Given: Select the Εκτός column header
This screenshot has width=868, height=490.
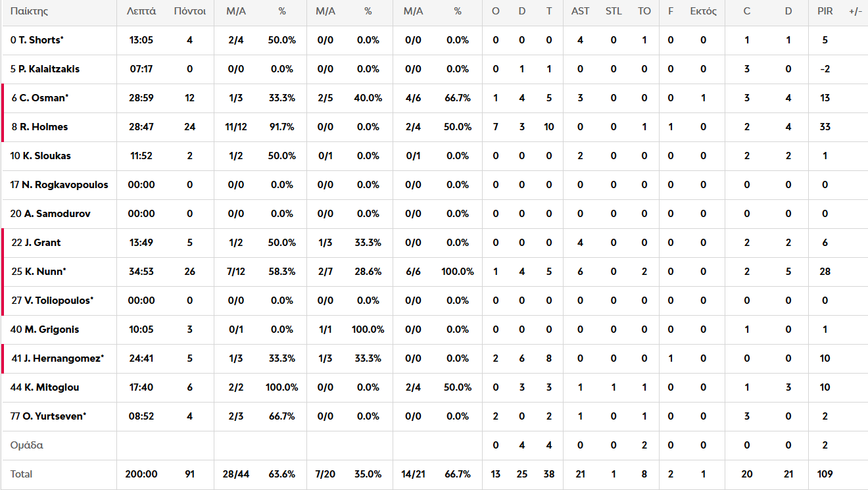Looking at the screenshot, I should 703,12.
